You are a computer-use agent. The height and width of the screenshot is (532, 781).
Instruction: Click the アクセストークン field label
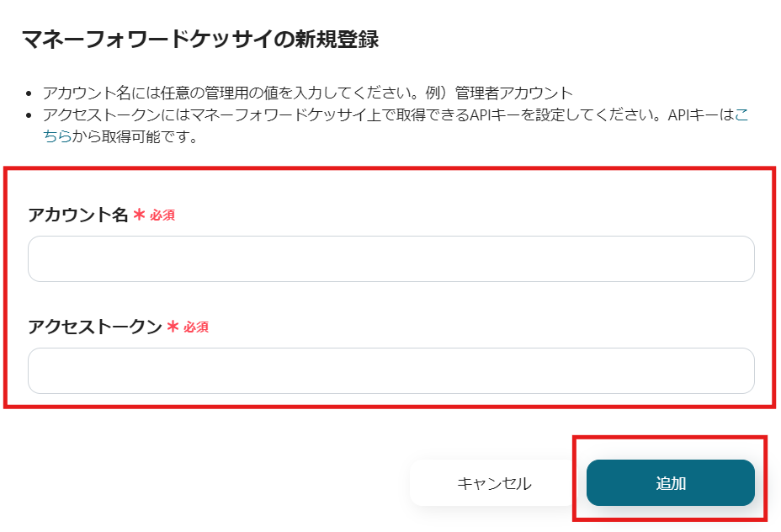[x=95, y=327]
